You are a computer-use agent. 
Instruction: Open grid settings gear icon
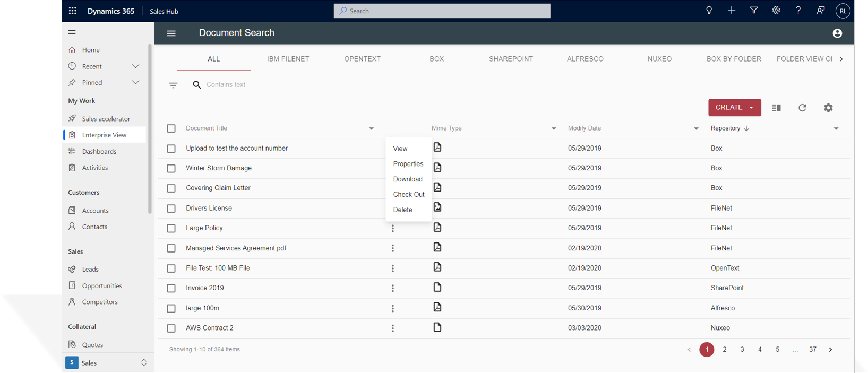[828, 108]
